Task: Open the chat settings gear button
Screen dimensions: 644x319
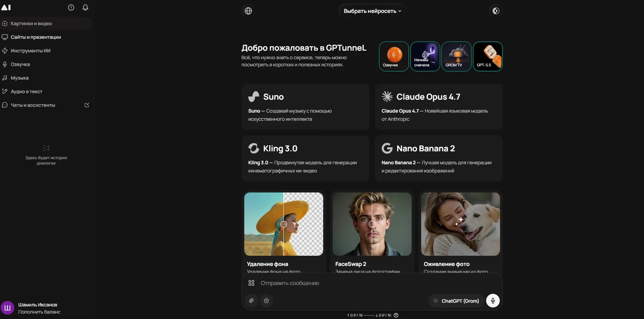Action: coord(266,301)
